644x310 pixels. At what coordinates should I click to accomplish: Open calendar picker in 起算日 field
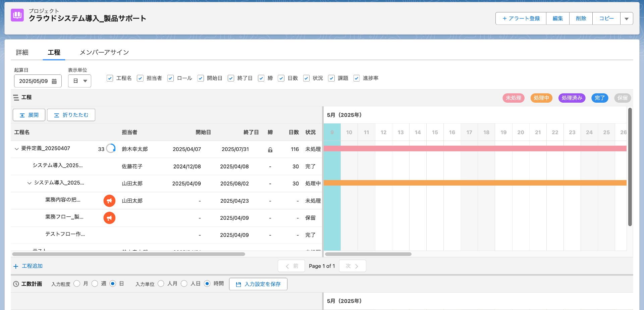(x=54, y=81)
